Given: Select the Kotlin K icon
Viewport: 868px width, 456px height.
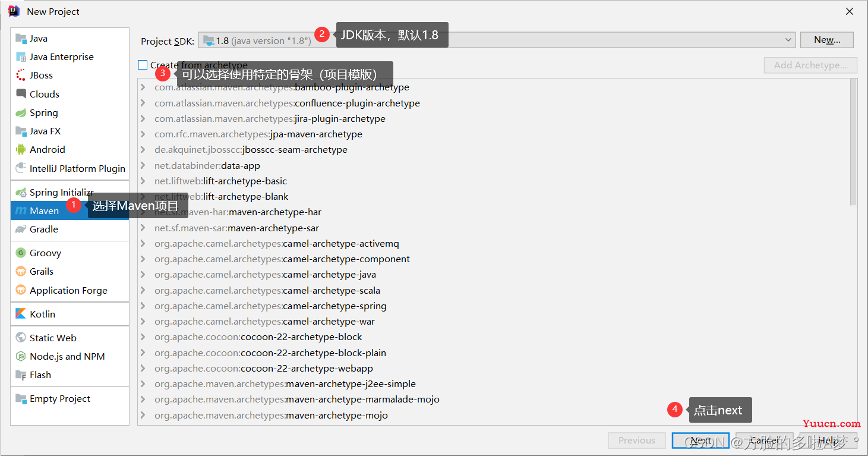Looking at the screenshot, I should point(21,314).
